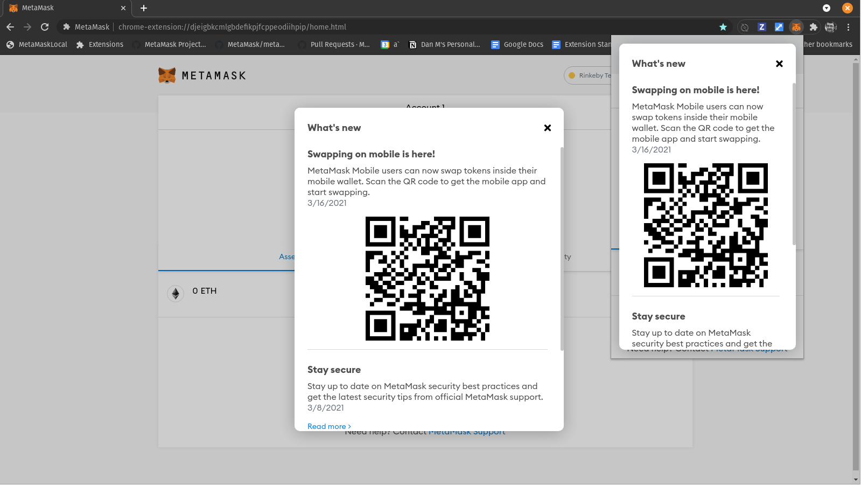
Task: Click the QR code in extension popup
Action: coord(706,225)
